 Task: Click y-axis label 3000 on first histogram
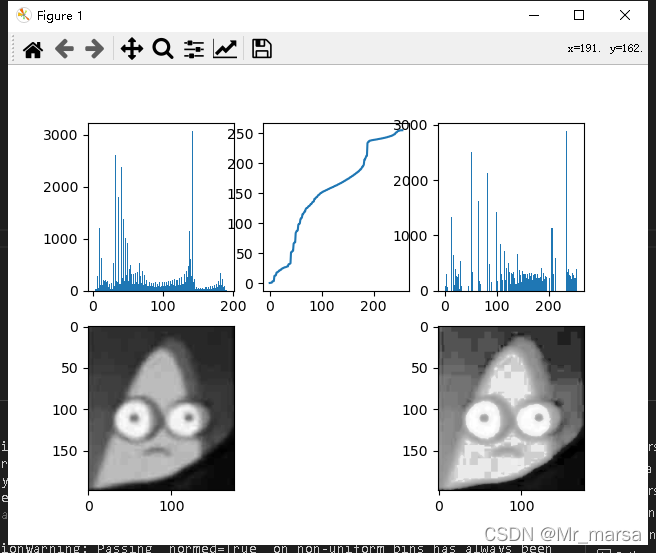[60, 135]
